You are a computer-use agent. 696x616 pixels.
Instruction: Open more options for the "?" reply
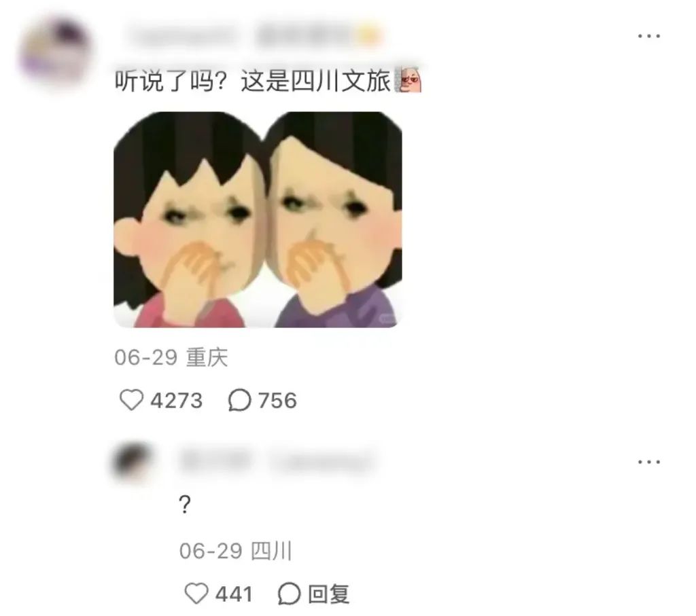[x=649, y=462]
